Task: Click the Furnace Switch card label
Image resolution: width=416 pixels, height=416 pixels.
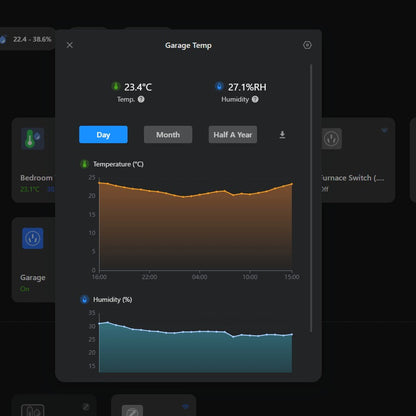Action: (352, 178)
